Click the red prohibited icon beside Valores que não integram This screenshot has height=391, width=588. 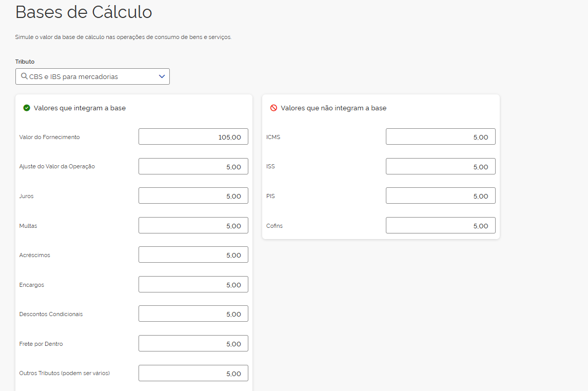(273, 108)
